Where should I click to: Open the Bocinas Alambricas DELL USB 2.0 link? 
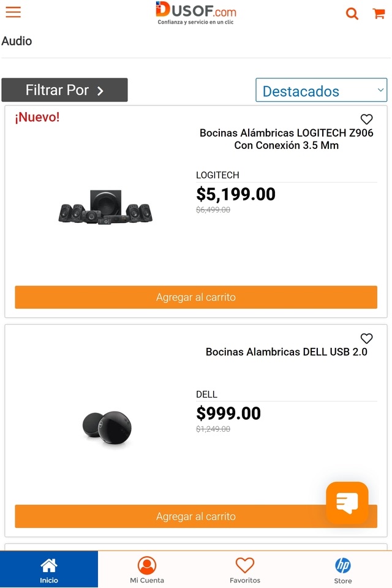tap(286, 352)
